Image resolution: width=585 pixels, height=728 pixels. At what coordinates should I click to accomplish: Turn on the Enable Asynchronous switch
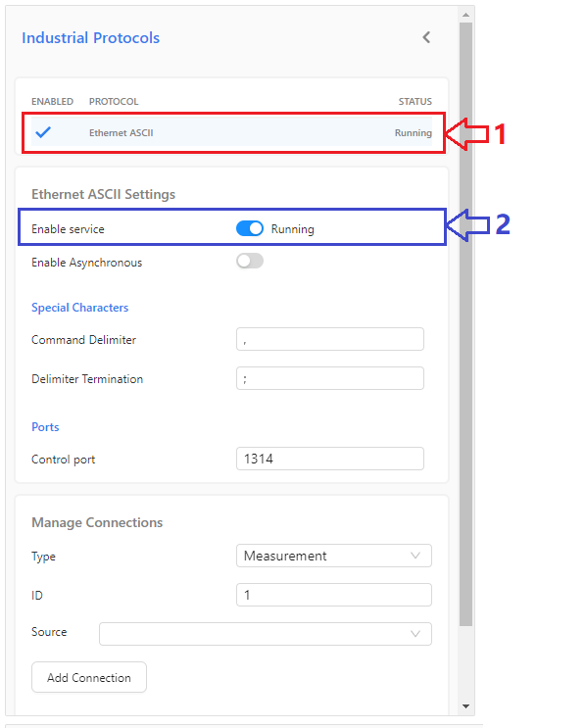[250, 261]
